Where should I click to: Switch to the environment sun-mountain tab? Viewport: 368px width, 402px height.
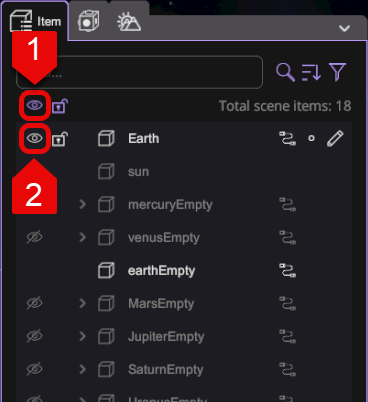coord(129,22)
